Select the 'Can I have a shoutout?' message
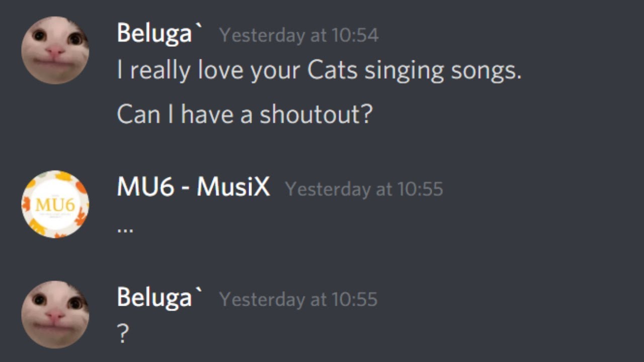This screenshot has height=362, width=644. coord(245,114)
